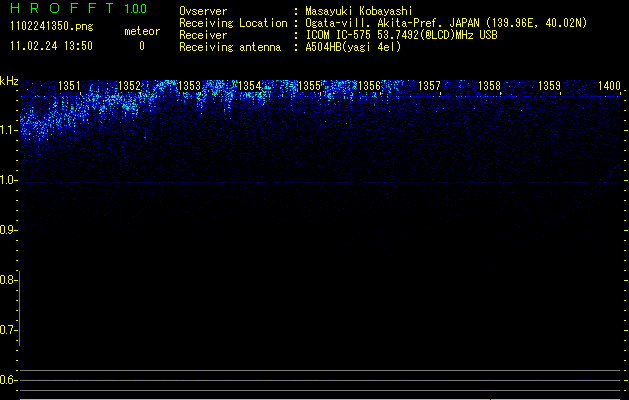Click the Receiving Location label
Image resolution: width=629 pixels, height=400 pixels.
[233, 23]
